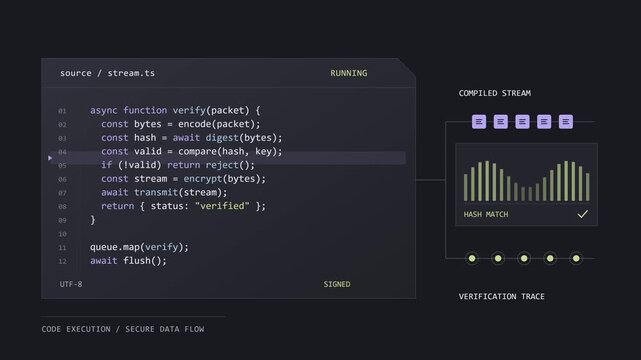
Task: Click the execution pointer arrow beside line 04
Action: pyautogui.click(x=50, y=158)
